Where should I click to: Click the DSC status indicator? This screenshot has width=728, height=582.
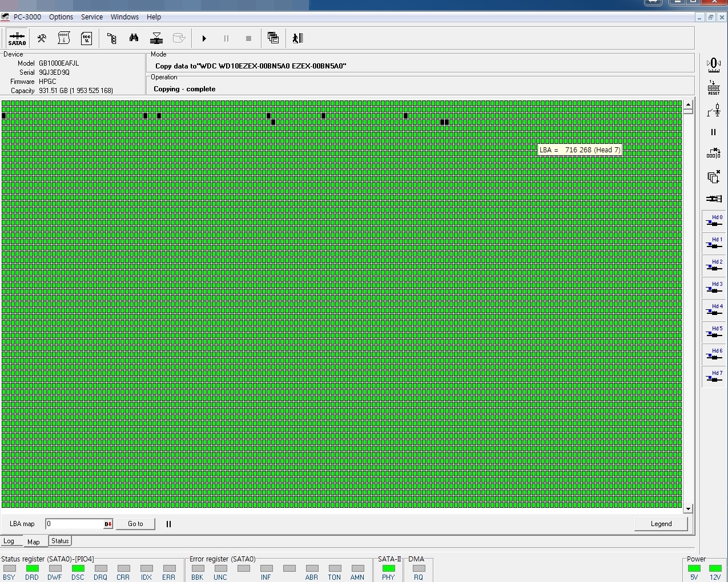click(x=78, y=568)
